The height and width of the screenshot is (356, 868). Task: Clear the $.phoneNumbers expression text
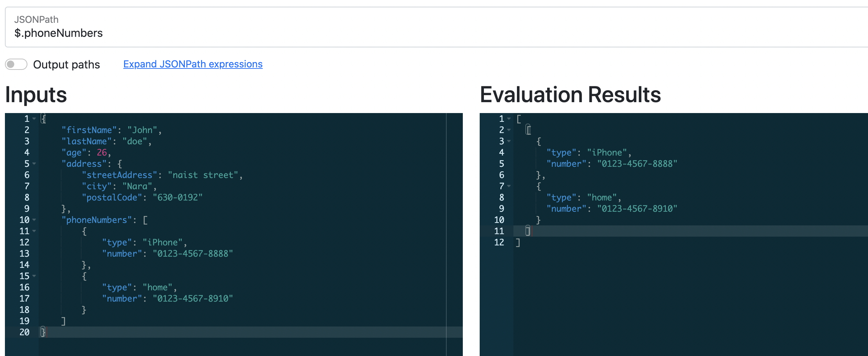pos(59,33)
